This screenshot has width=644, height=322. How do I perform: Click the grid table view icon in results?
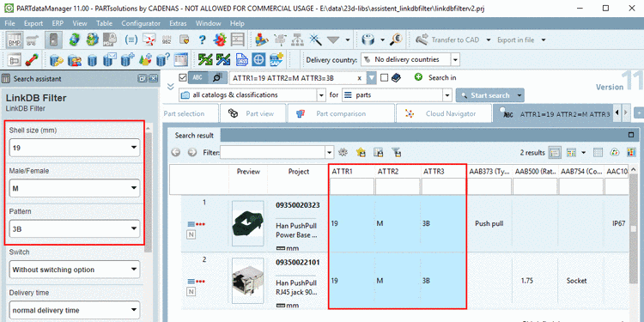point(598,153)
